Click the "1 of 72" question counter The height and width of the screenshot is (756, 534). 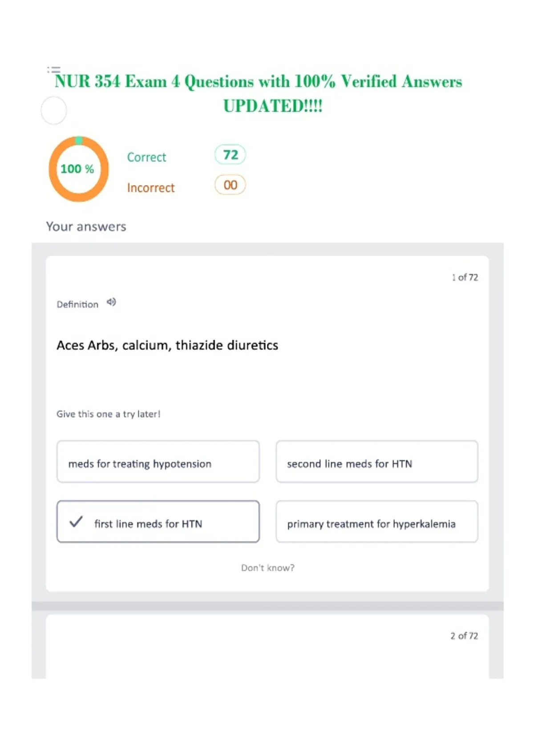pyautogui.click(x=465, y=277)
